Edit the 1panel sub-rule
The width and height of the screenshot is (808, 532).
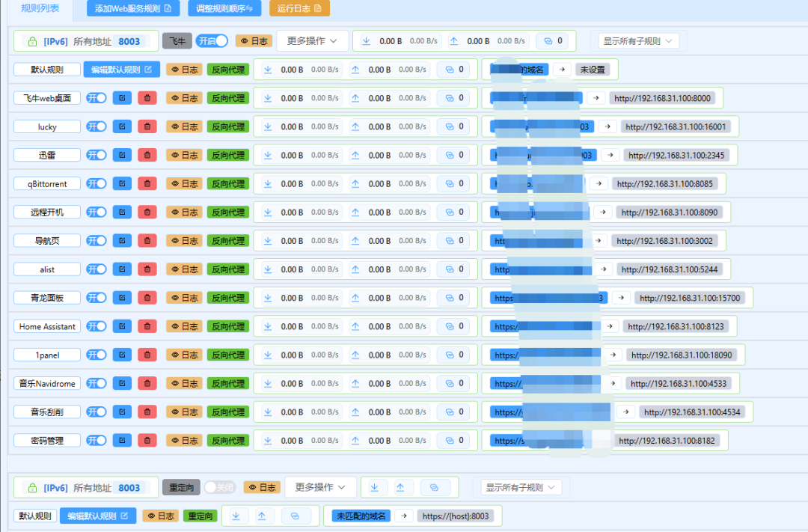122,355
